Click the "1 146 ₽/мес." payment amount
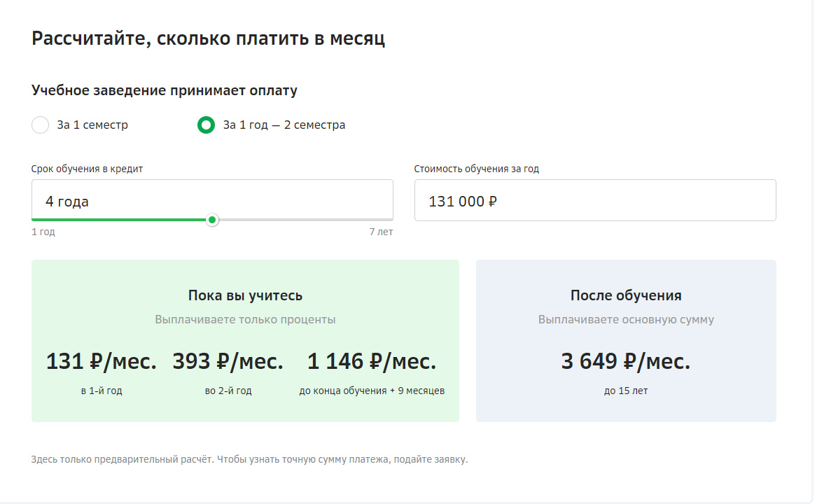 pyautogui.click(x=371, y=361)
